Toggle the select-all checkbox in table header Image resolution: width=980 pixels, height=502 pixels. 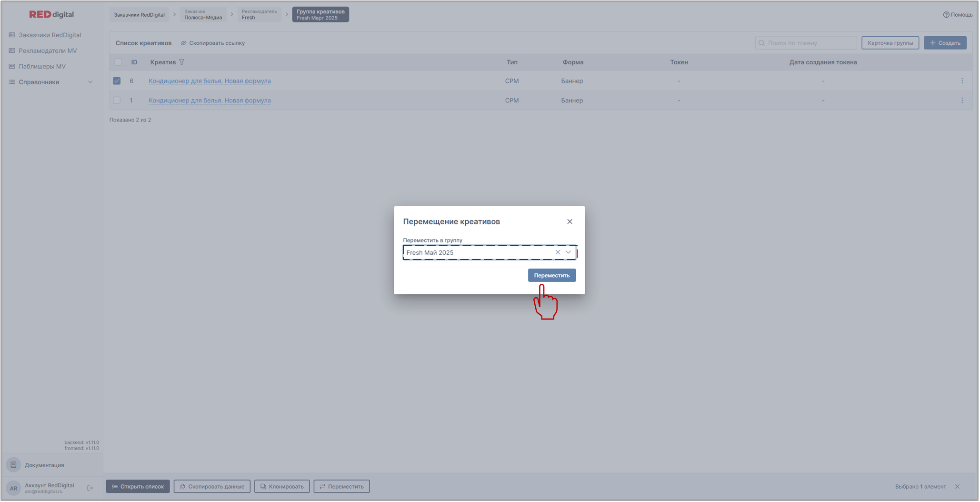coord(118,62)
